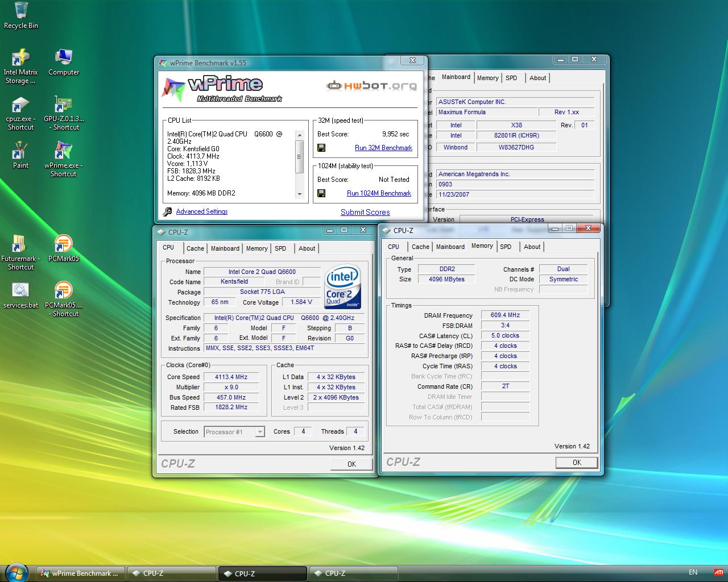Switch to first CPU-Z taskbar button

(171, 573)
